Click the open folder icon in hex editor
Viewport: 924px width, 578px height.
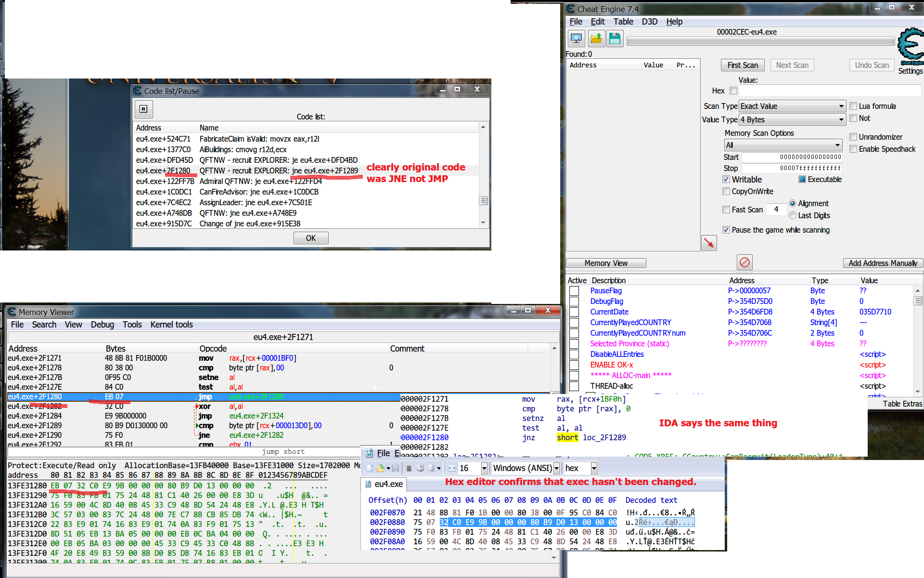(x=381, y=468)
